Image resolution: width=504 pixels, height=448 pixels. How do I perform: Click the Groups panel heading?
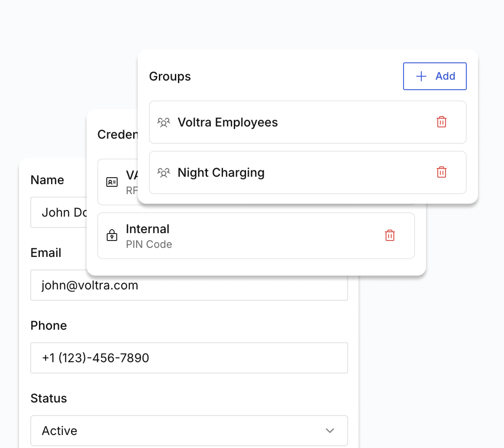(170, 76)
